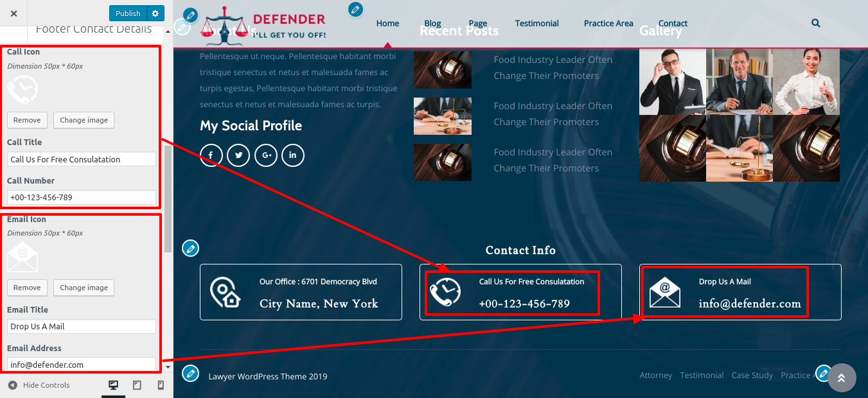Click the +00-123-456-789 number in contact card

(524, 304)
